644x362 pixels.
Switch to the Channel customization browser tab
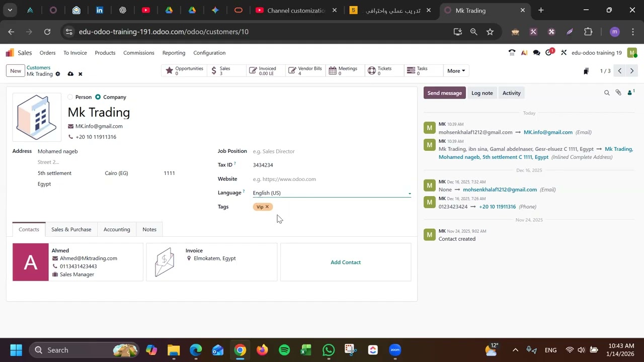tap(297, 10)
